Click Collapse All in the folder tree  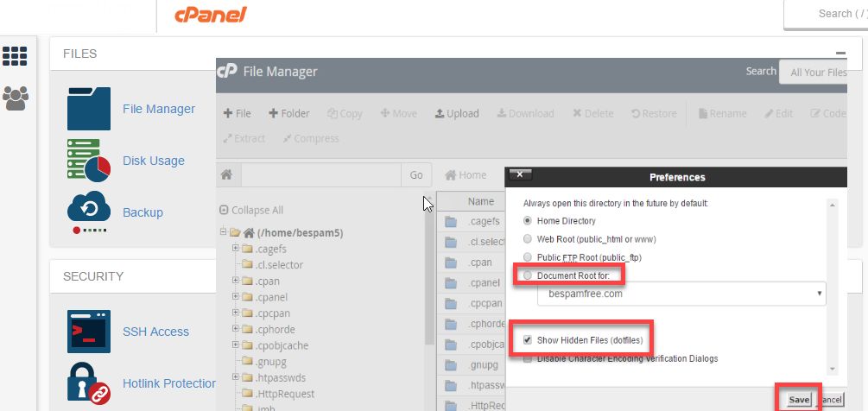pyautogui.click(x=252, y=210)
